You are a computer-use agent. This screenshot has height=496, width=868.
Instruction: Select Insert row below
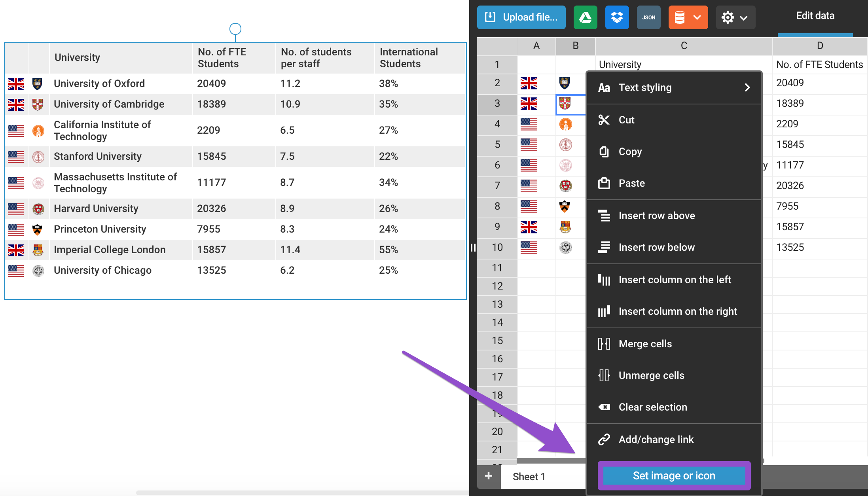(674, 247)
